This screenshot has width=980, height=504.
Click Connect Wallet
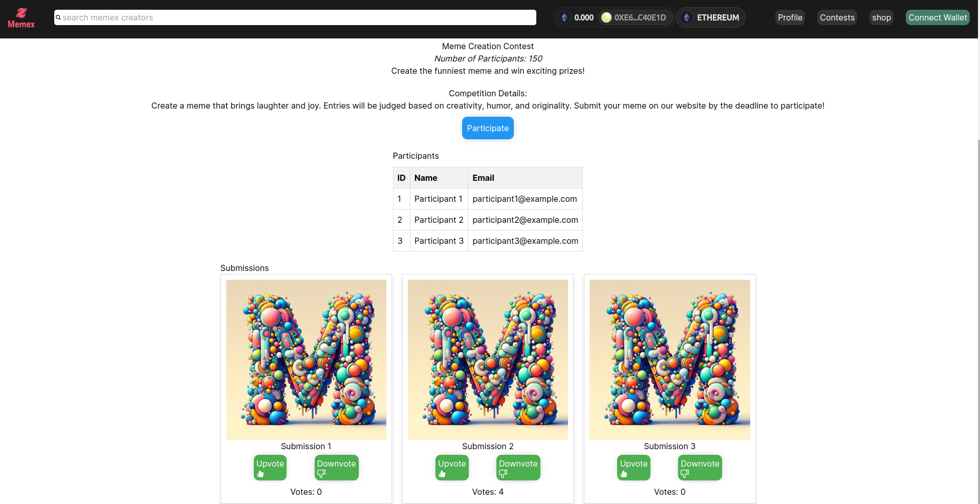(x=937, y=17)
